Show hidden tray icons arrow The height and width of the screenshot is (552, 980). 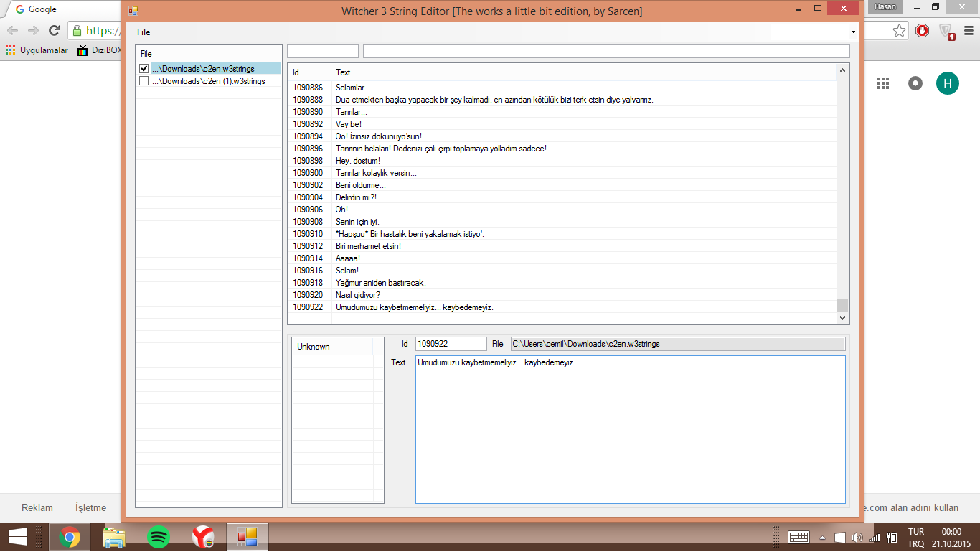coord(822,538)
